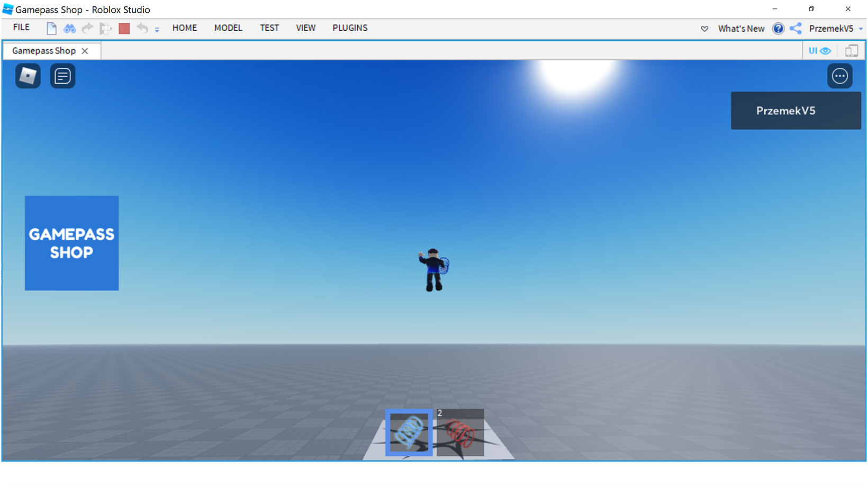Click the toggle-view cube icon in quick toolbar
Image resolution: width=868 pixels, height=487 pixels.
pyautogui.click(x=106, y=29)
